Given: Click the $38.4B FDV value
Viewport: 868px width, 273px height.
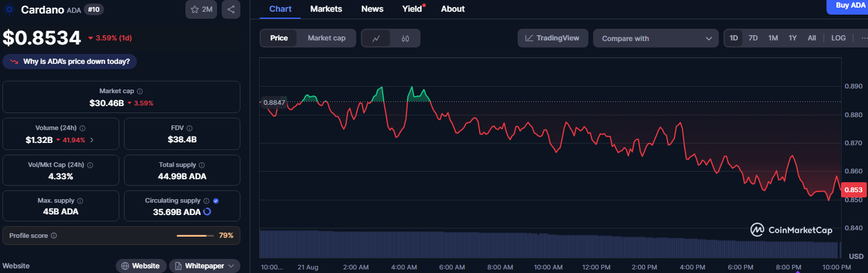Looking at the screenshot, I should coord(182,140).
